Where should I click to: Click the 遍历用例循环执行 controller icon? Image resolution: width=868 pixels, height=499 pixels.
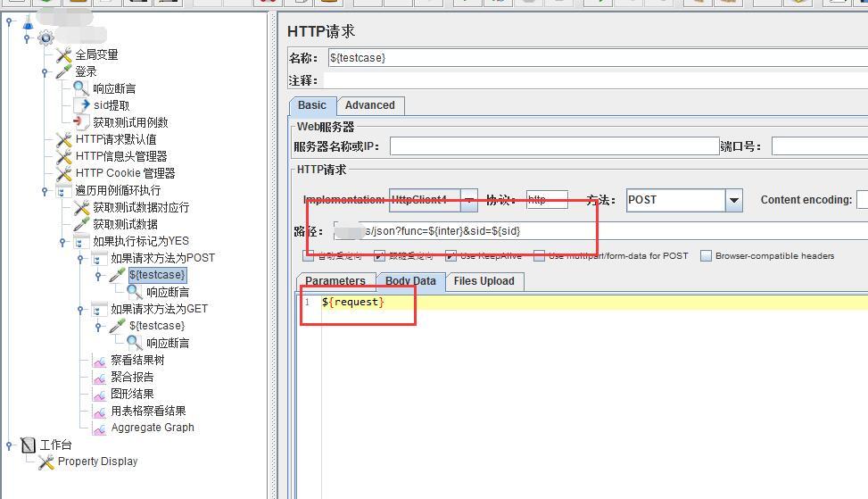(x=62, y=190)
